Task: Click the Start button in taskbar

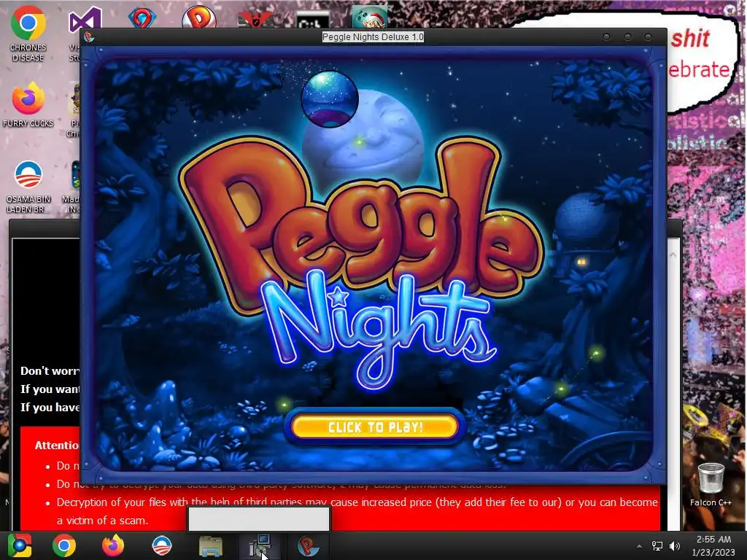Action: 20,545
